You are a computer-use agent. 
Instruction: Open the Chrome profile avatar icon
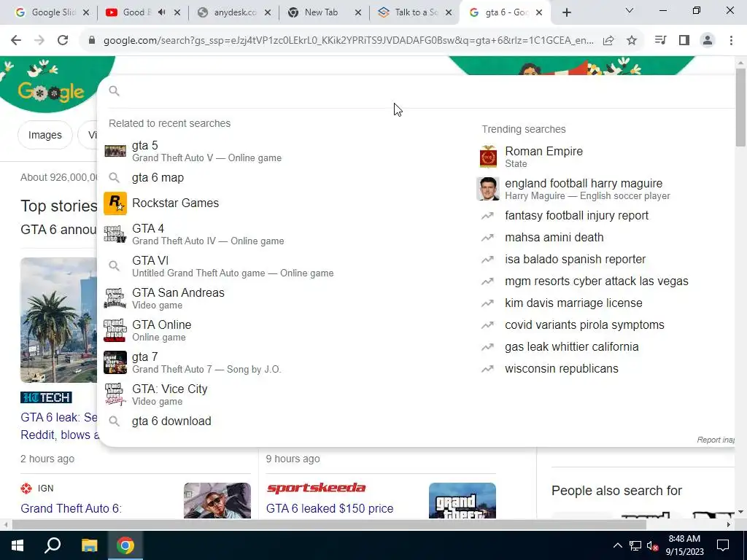(708, 41)
